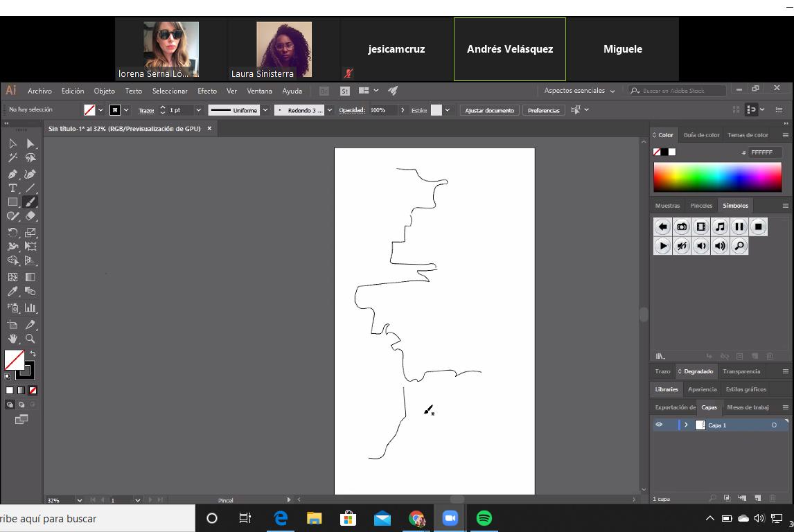The height and width of the screenshot is (532, 794).
Task: Pick the Lasso tool
Action: 30,158
